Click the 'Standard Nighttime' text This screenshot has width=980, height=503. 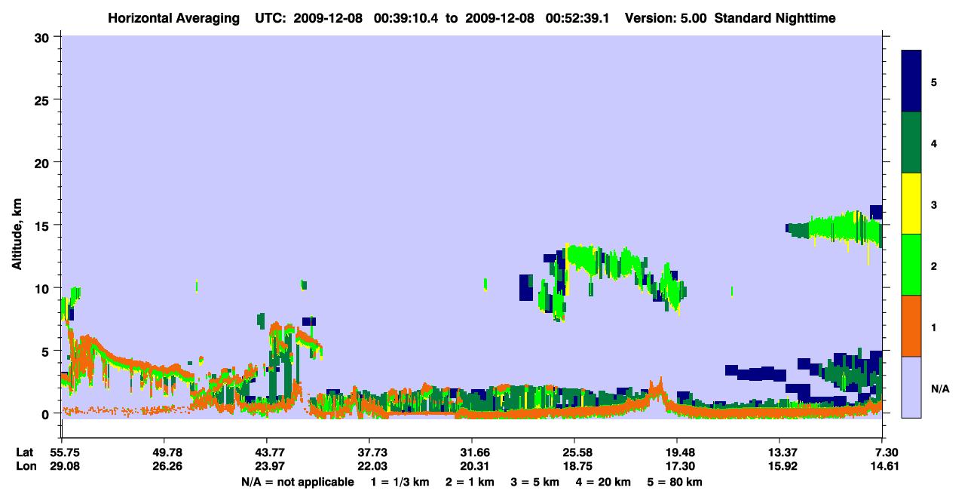(774, 17)
